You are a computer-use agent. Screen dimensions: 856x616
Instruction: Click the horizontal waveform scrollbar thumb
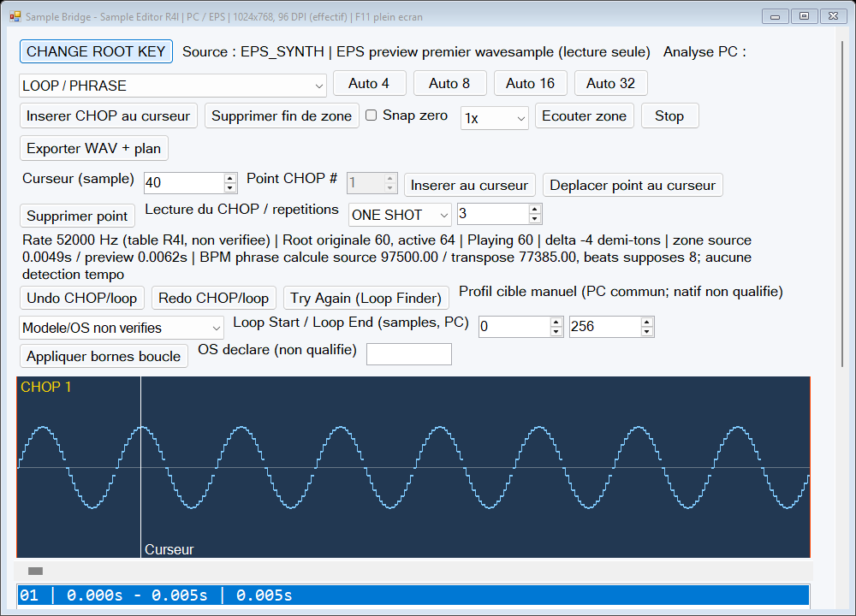coord(35,571)
